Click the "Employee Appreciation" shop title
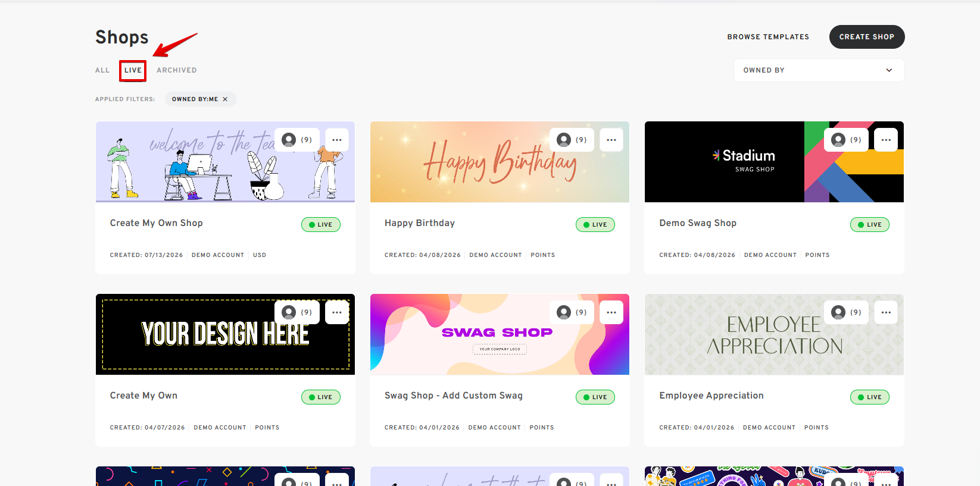 711,396
